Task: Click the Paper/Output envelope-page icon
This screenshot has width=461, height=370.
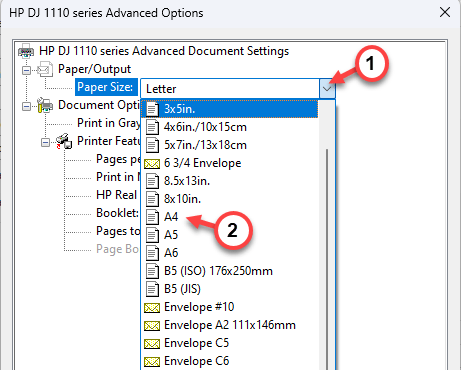Action: click(45, 69)
